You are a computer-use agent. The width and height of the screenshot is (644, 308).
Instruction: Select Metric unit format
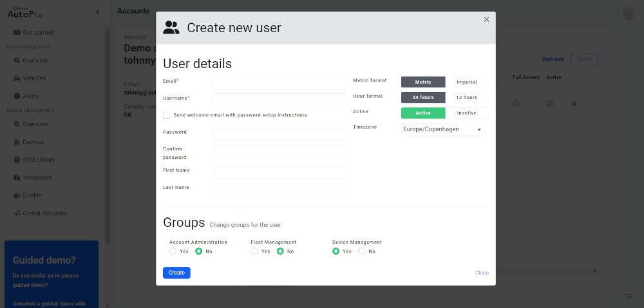(x=423, y=82)
